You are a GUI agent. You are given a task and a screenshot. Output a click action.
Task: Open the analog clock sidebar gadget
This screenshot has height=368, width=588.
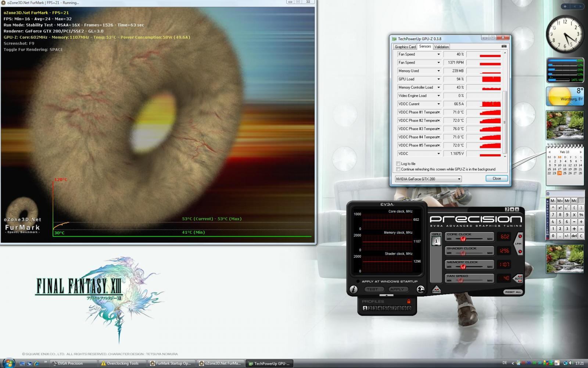[x=565, y=34]
